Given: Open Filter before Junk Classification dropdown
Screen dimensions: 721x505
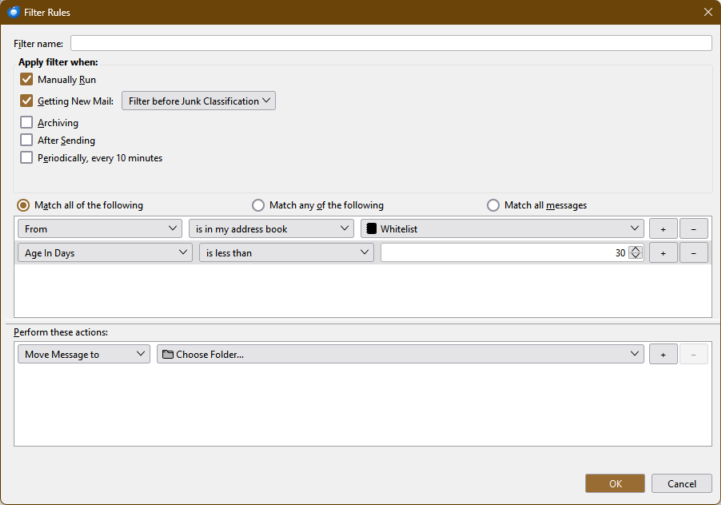Looking at the screenshot, I should click(x=199, y=101).
